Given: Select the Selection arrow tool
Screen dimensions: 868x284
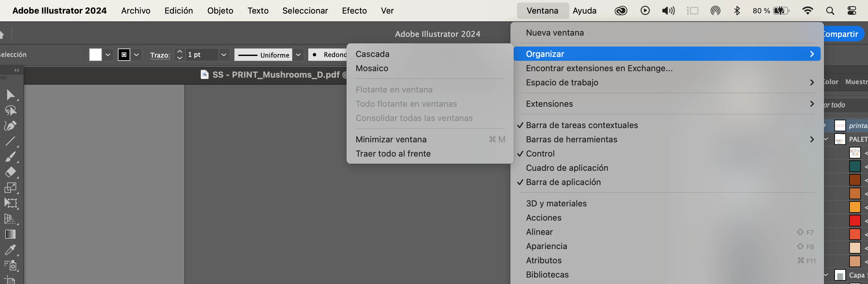Looking at the screenshot, I should click(10, 95).
